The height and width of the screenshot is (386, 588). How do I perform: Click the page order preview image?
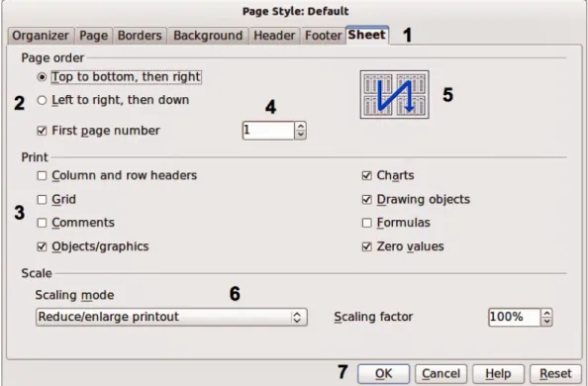[x=395, y=95]
